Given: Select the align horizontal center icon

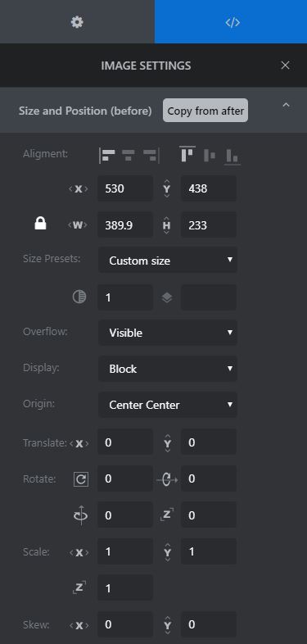Looking at the screenshot, I should pos(129,156).
